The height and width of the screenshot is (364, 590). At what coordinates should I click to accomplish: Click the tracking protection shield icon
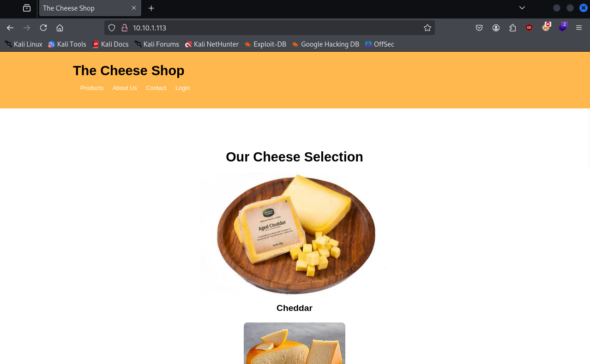coord(112,28)
